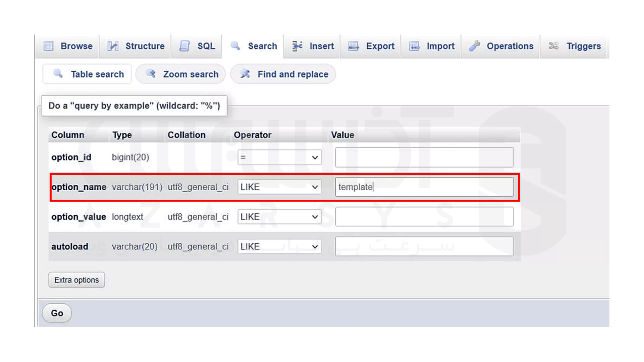This screenshot has height=362, width=644.
Task: Click the Value column header
Action: 342,135
